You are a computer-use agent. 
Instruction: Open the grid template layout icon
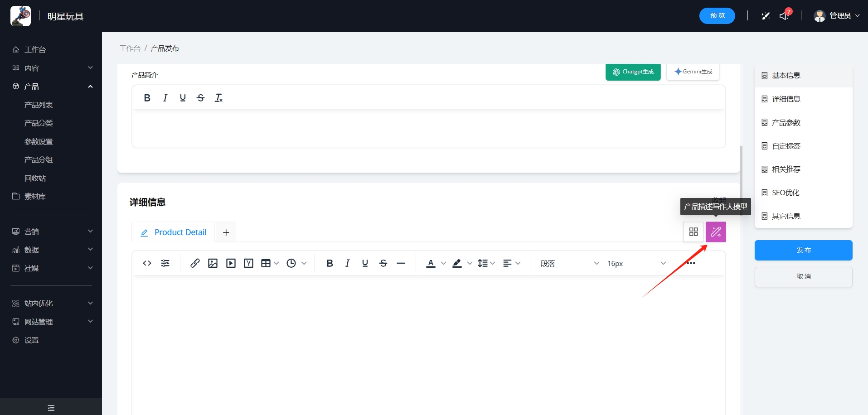(693, 232)
